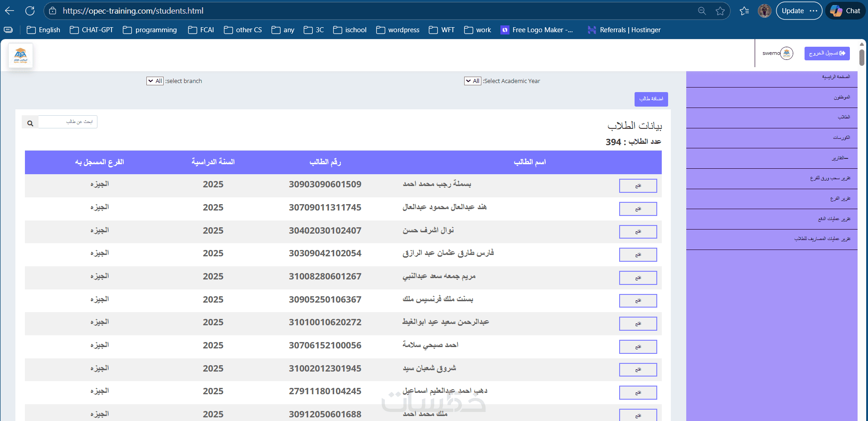Open the any bookmarks folder
The image size is (868, 421).
click(x=283, y=30)
